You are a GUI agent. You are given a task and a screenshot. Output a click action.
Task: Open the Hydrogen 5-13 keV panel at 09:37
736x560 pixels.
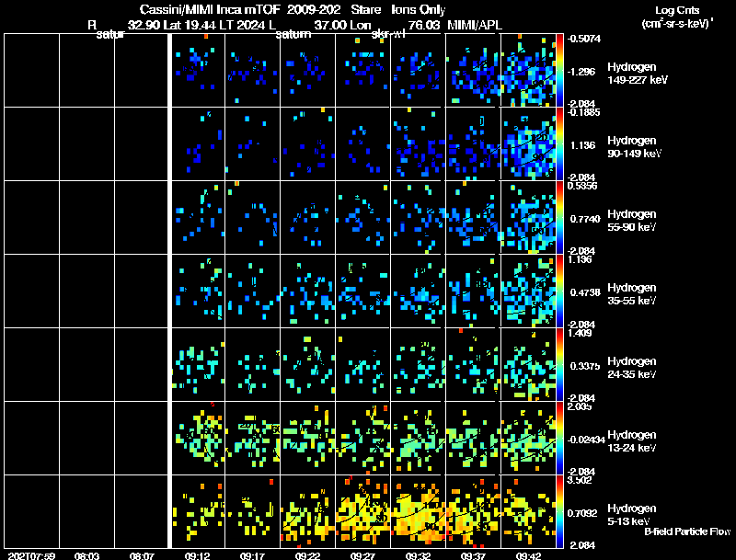(473, 511)
